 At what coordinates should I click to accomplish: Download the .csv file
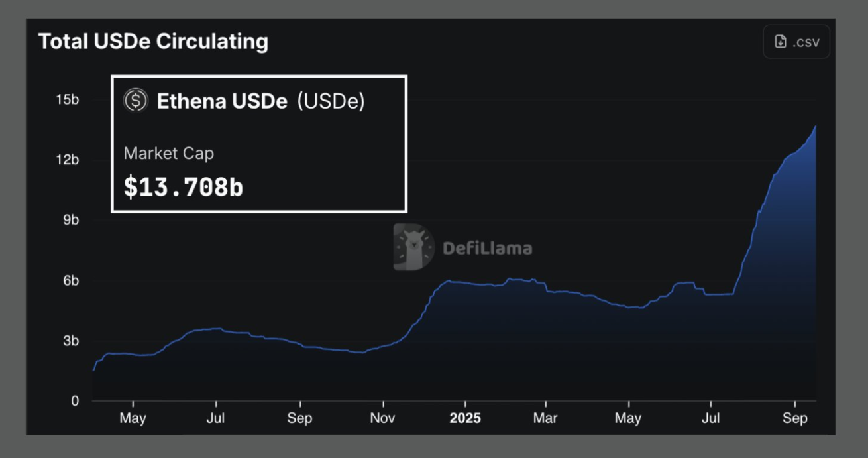(x=796, y=42)
